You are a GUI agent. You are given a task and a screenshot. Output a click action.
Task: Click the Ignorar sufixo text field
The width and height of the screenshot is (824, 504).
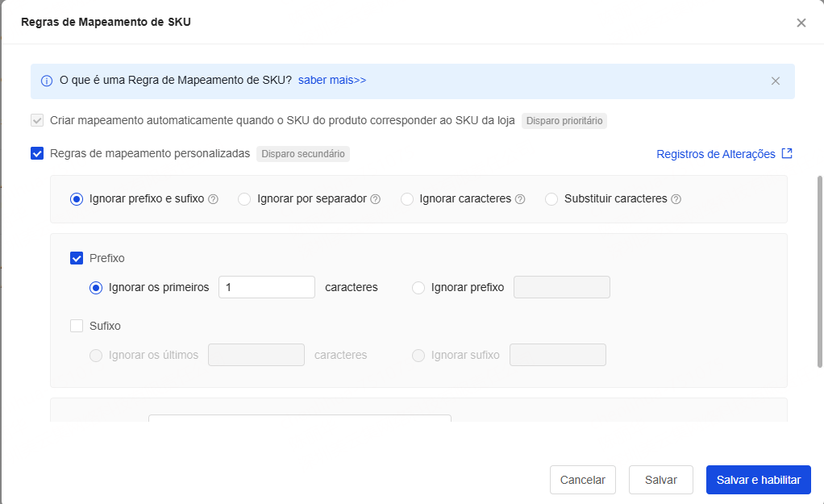coord(558,355)
